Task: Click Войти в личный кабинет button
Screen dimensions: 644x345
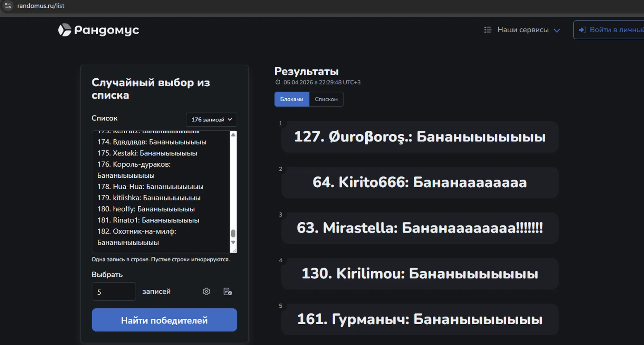Action: pyautogui.click(x=608, y=30)
